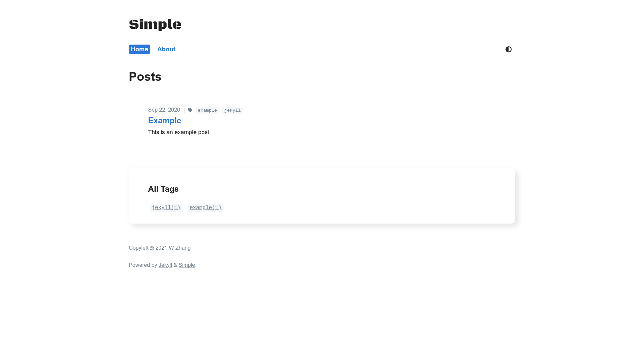The width and height of the screenshot is (644, 362).
Task: Open the Example post title link
Action: pos(165,121)
